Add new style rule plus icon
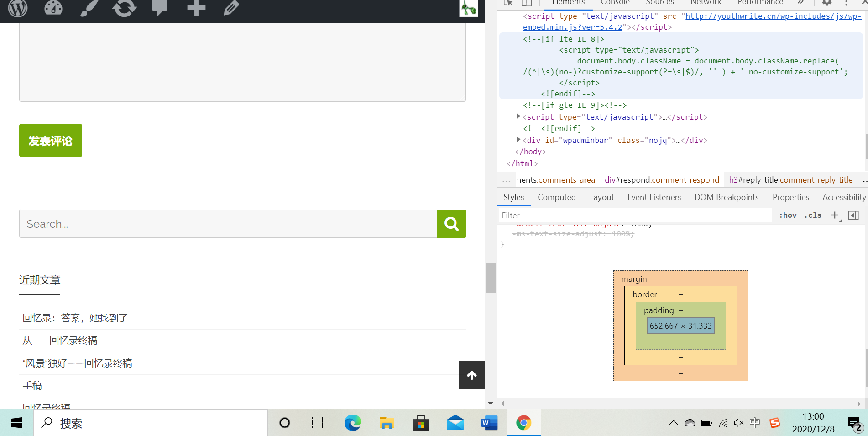Image resolution: width=868 pixels, height=436 pixels. tap(835, 215)
